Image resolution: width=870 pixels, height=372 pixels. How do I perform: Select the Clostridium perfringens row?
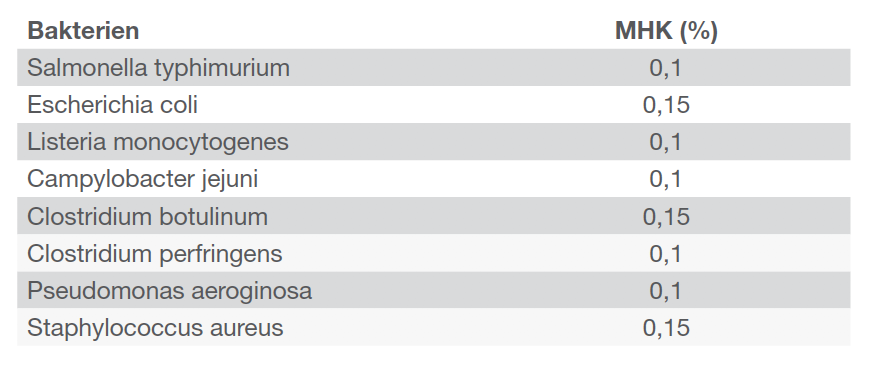pos(433,253)
